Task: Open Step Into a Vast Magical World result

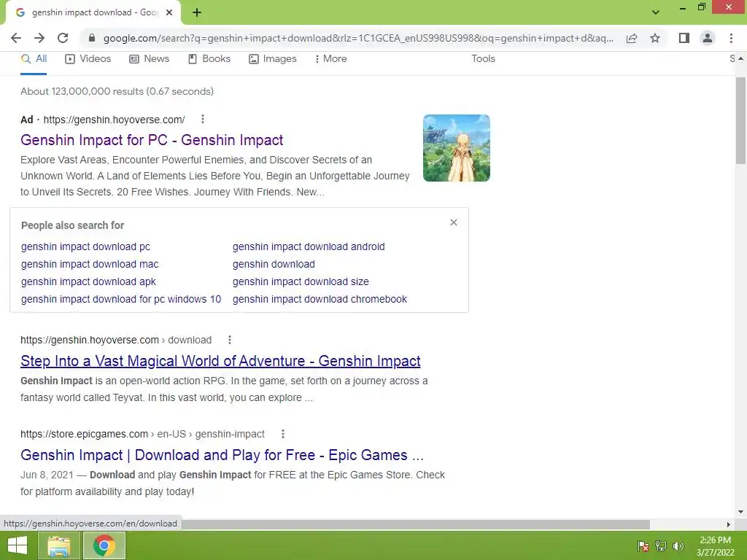Action: [x=220, y=361]
